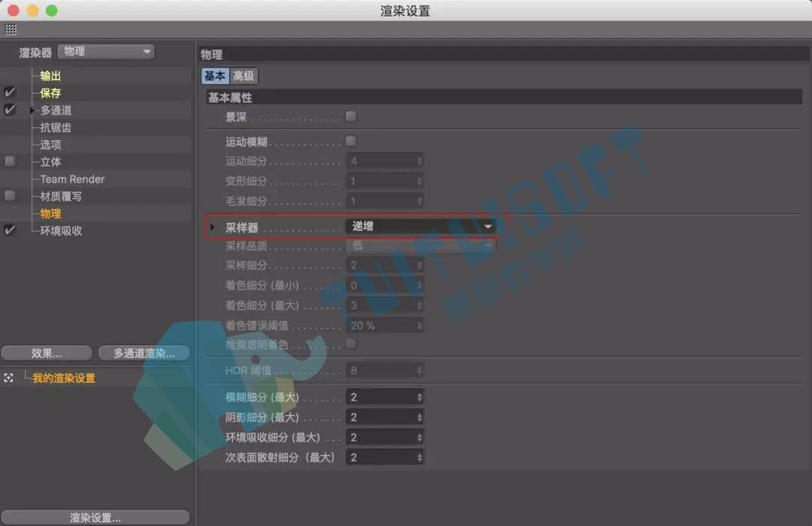This screenshot has height=526, width=812.
Task: Uncheck the 多通道 checkbox
Action: 10,109
